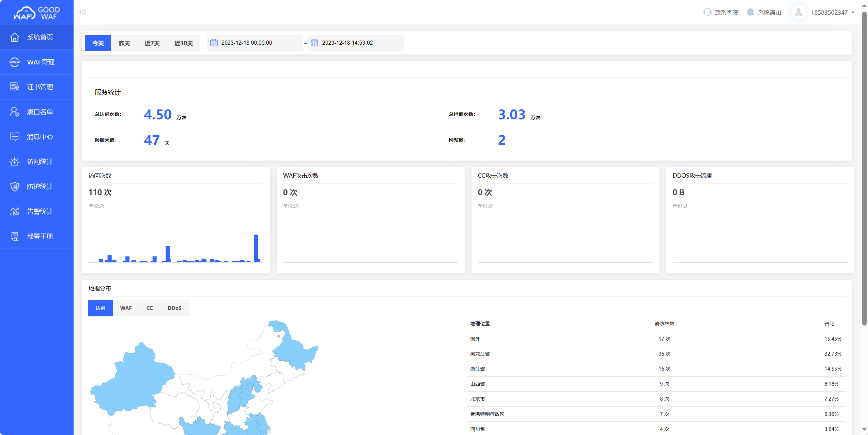Open the start date calendar picker
This screenshot has width=868, height=435.
point(214,43)
